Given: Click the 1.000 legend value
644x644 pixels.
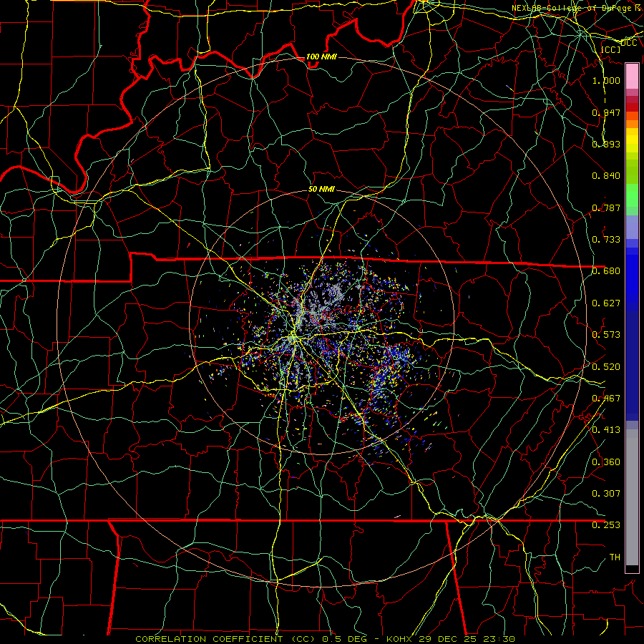Looking at the screenshot, I should 606,80.
